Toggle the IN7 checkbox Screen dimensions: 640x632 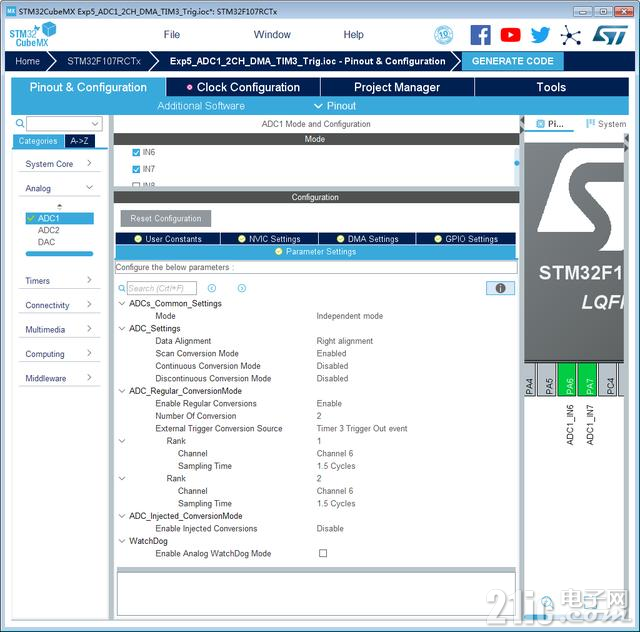136,169
